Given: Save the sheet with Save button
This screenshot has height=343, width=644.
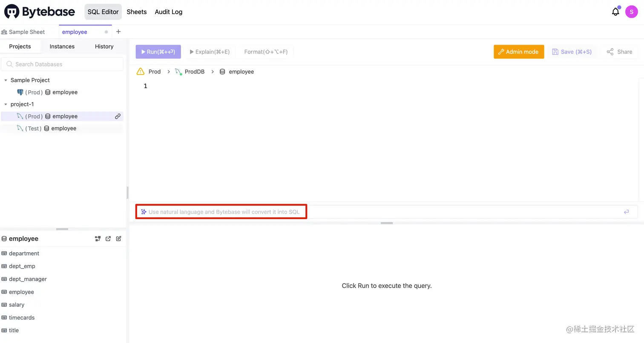Looking at the screenshot, I should coord(572,52).
